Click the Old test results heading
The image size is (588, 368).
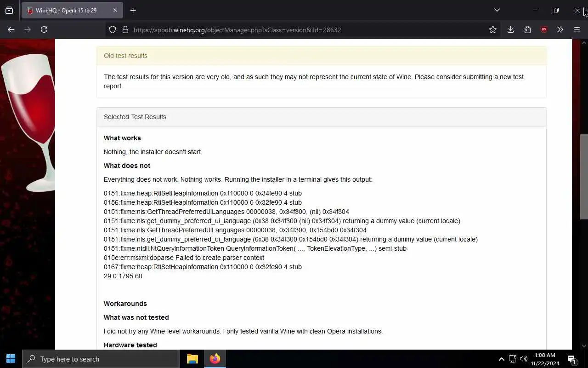(125, 56)
